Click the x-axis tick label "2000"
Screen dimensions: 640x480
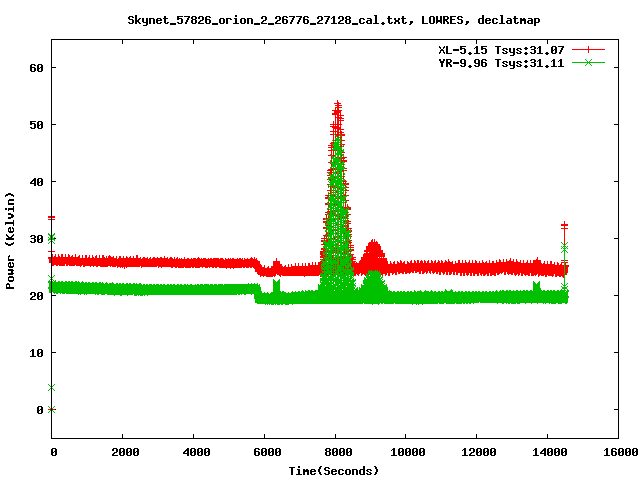(x=125, y=452)
